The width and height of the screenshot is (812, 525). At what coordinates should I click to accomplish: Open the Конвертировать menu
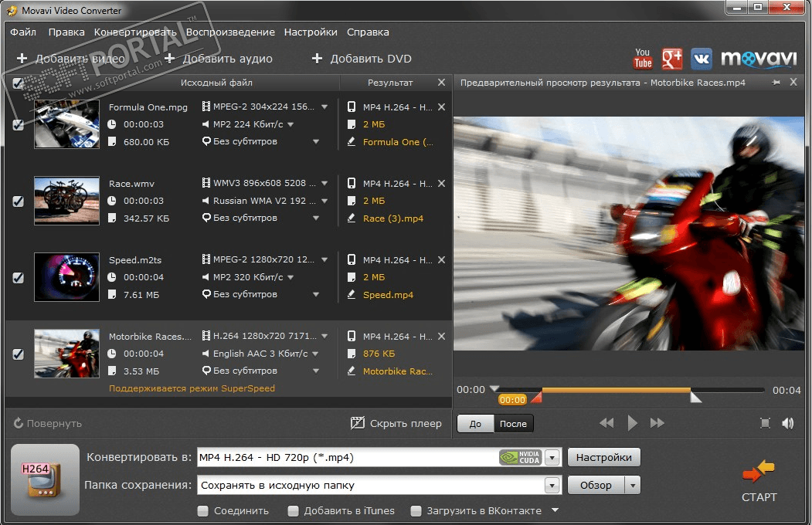pos(135,32)
